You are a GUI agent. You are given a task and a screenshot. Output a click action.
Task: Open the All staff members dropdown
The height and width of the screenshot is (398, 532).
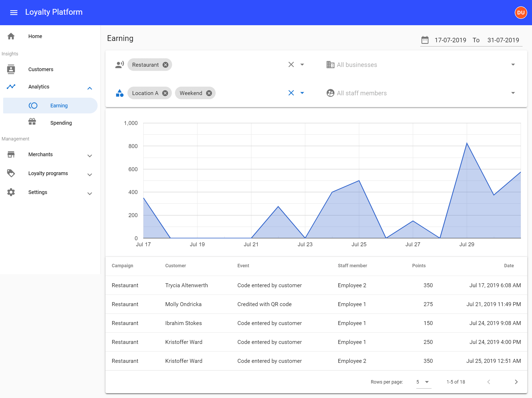513,93
